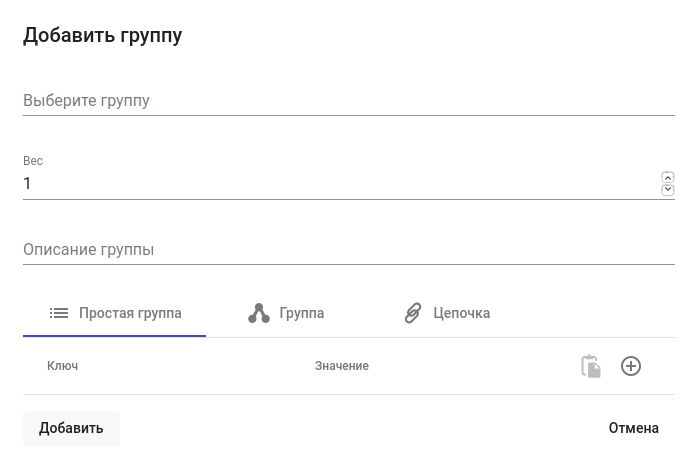This screenshot has width=694, height=456.
Task: Decrease the Вес value with down arrow
Action: click(668, 190)
